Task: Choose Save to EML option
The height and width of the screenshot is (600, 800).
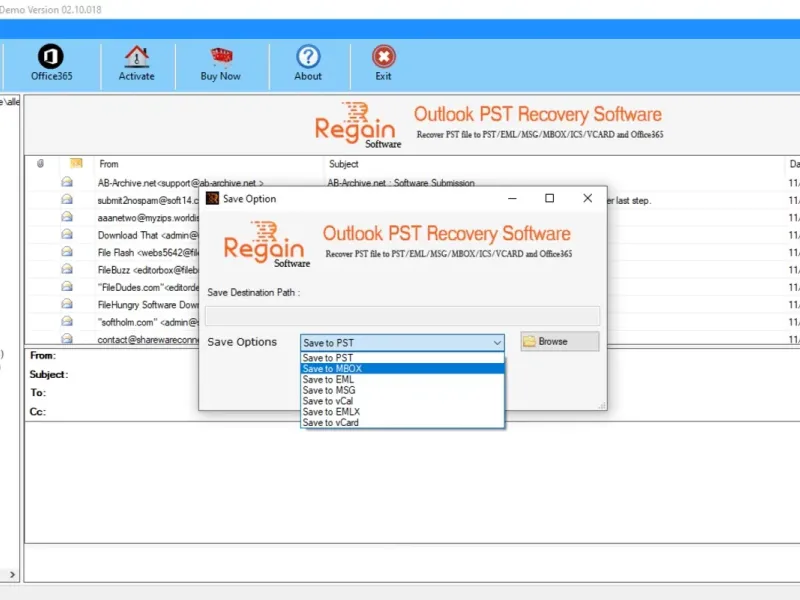Action: (403, 379)
